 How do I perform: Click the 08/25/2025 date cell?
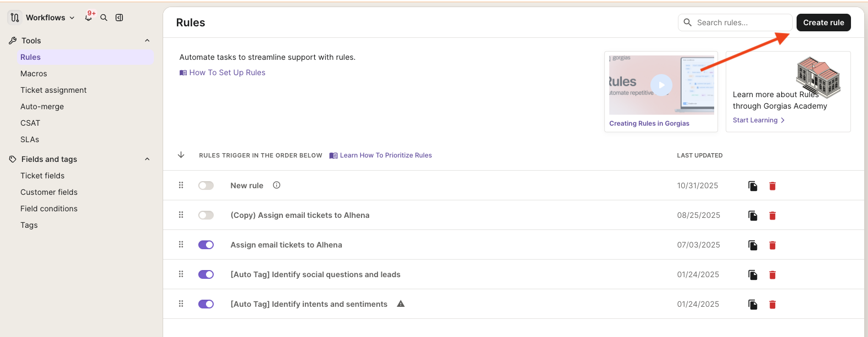coord(699,215)
